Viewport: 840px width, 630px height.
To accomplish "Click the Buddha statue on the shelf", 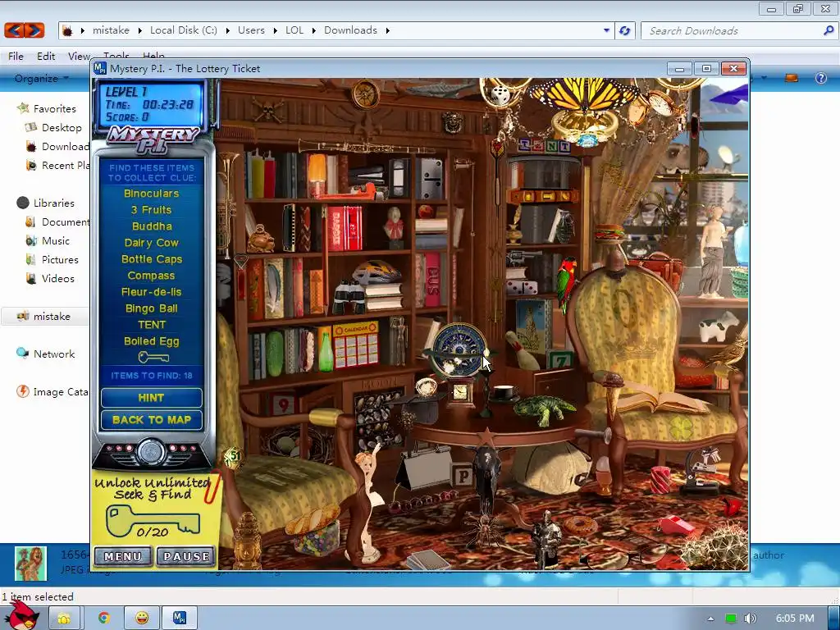I will (261, 239).
